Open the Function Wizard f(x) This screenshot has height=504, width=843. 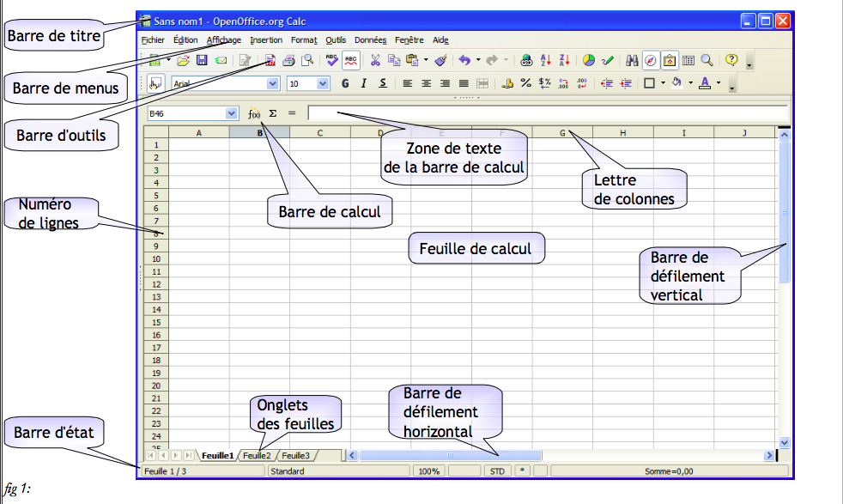click(254, 113)
